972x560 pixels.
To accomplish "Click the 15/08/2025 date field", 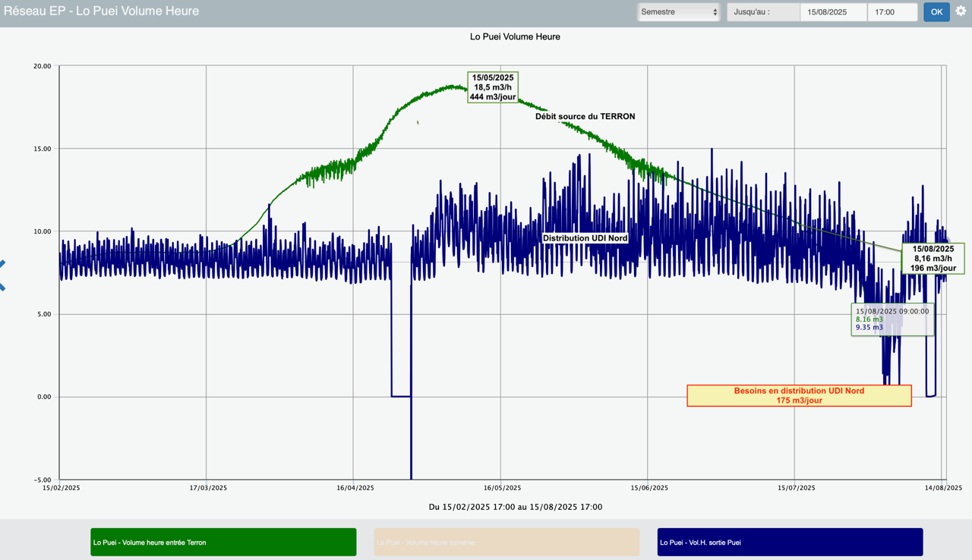I will click(833, 12).
